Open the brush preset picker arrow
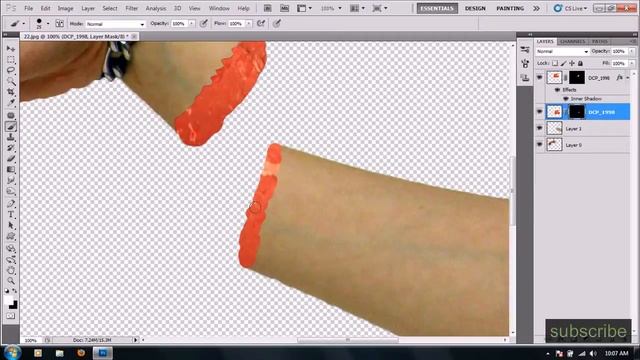Screen dimensions: 640x360 tap(48, 24)
